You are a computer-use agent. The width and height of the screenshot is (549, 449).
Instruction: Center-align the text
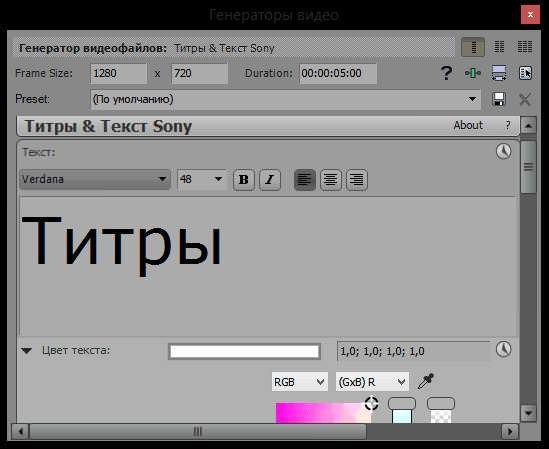[331, 180]
